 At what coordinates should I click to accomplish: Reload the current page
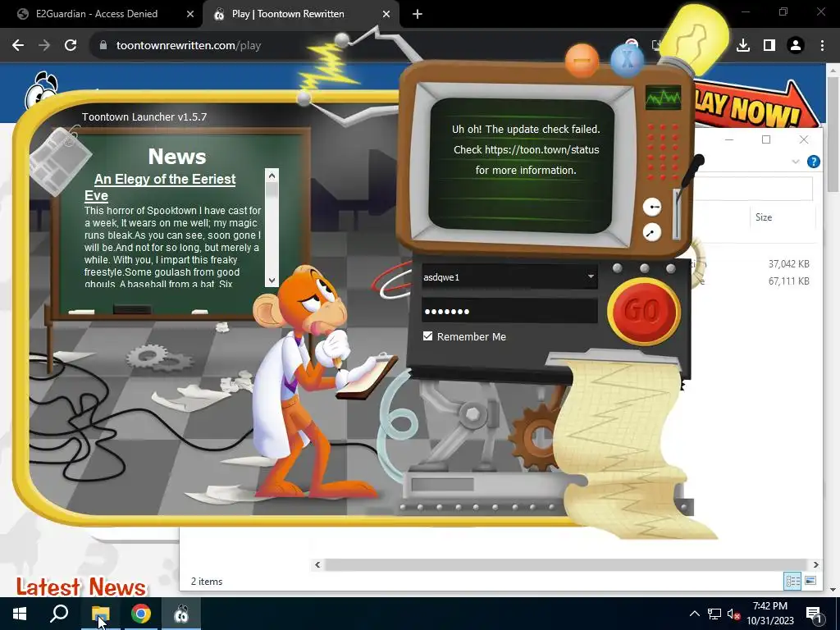pos(71,46)
